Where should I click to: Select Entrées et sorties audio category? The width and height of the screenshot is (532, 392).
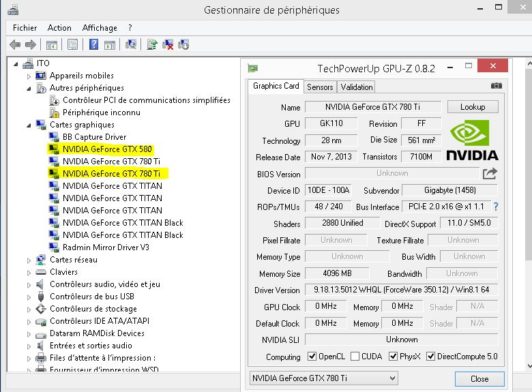click(91, 345)
